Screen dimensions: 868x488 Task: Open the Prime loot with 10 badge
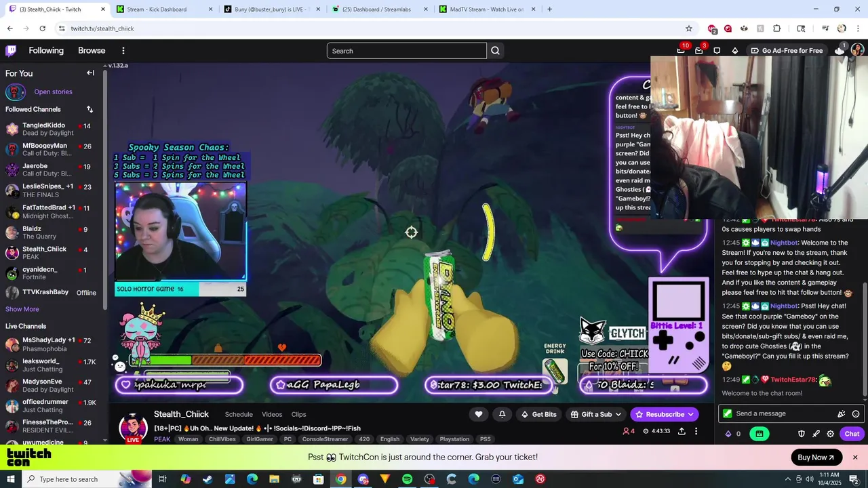click(681, 50)
